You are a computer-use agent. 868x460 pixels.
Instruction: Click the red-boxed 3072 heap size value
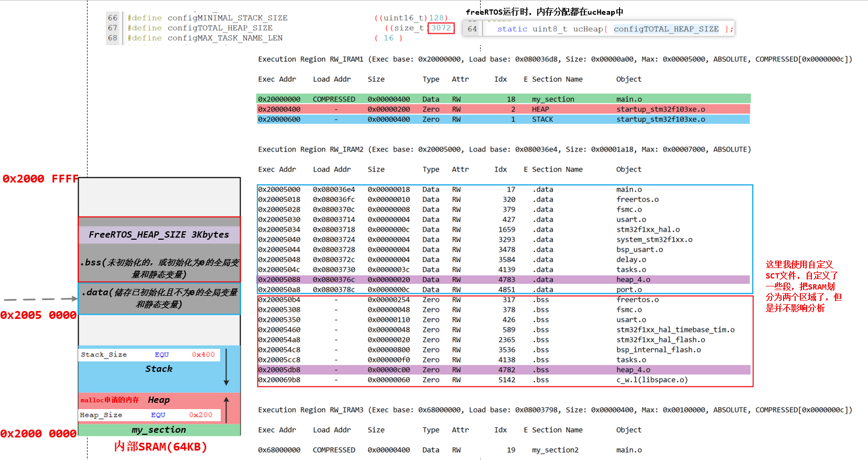pyautogui.click(x=441, y=28)
